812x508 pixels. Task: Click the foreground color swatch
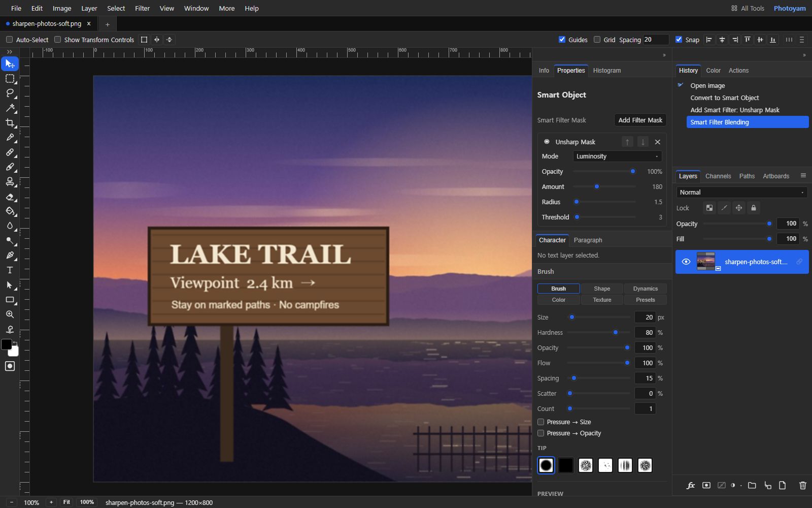(7, 344)
